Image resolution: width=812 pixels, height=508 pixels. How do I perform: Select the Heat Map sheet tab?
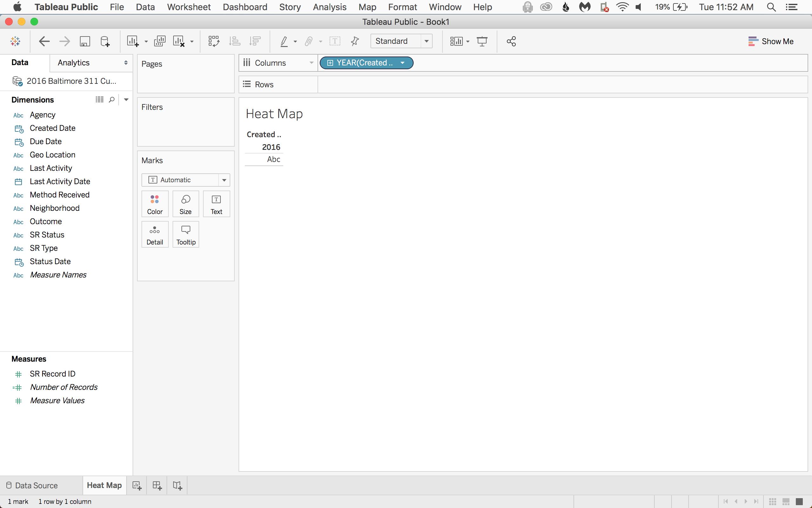[104, 485]
